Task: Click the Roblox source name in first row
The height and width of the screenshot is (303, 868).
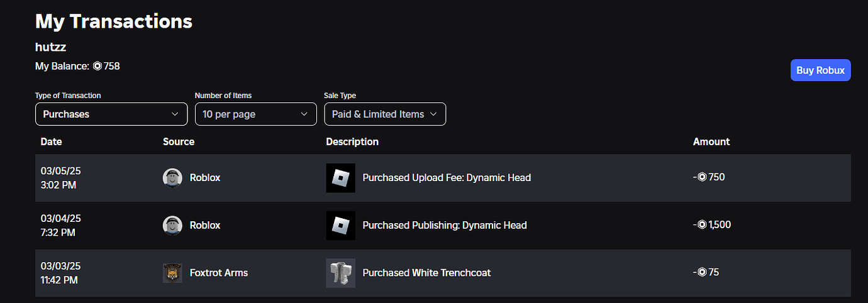Action: [x=205, y=178]
